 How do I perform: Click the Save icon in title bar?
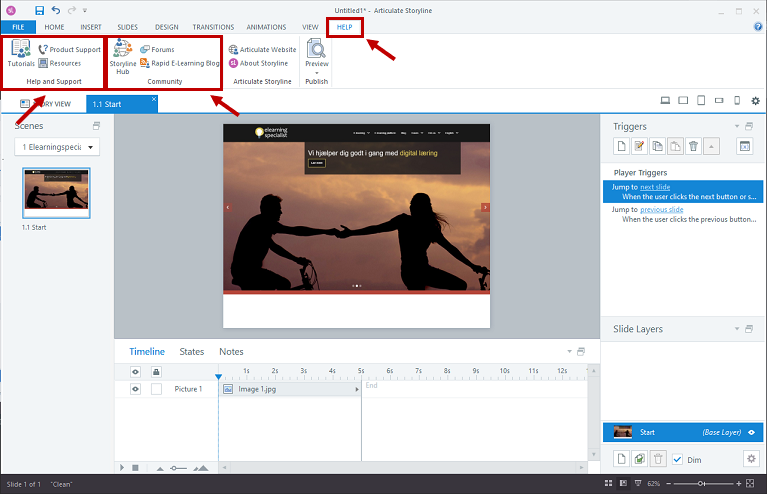pos(39,10)
